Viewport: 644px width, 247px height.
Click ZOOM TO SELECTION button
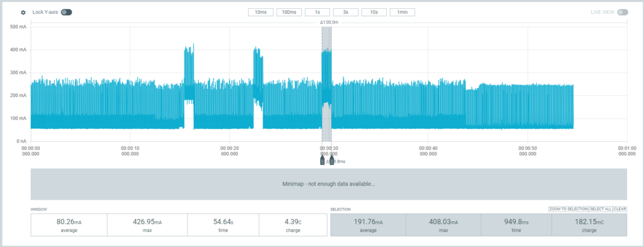coord(569,209)
